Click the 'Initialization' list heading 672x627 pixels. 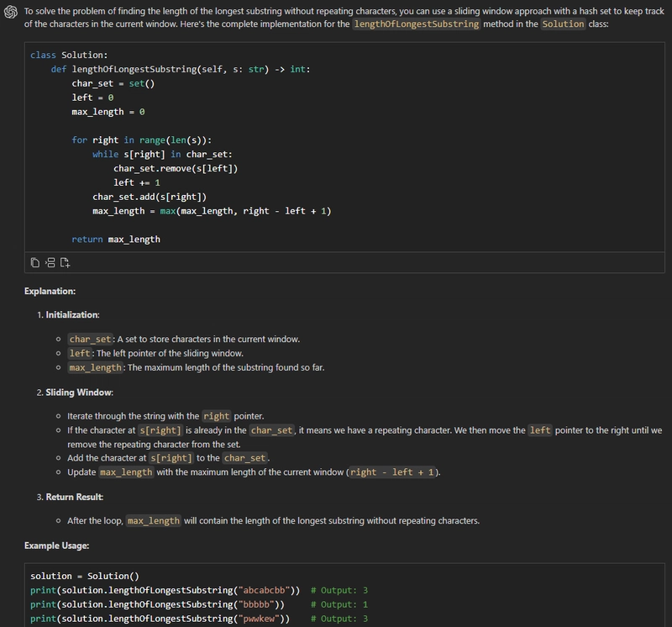72,314
